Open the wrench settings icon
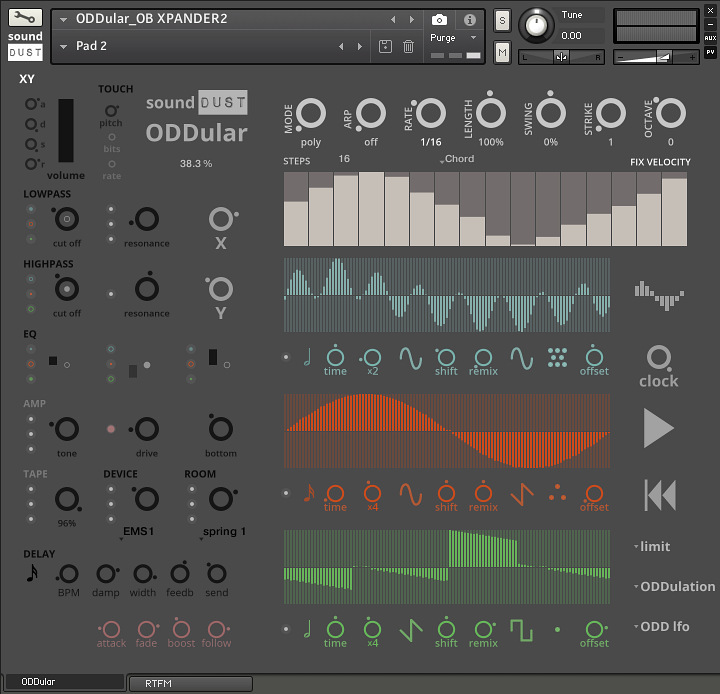Viewport: 720px width, 694px height. click(25, 17)
